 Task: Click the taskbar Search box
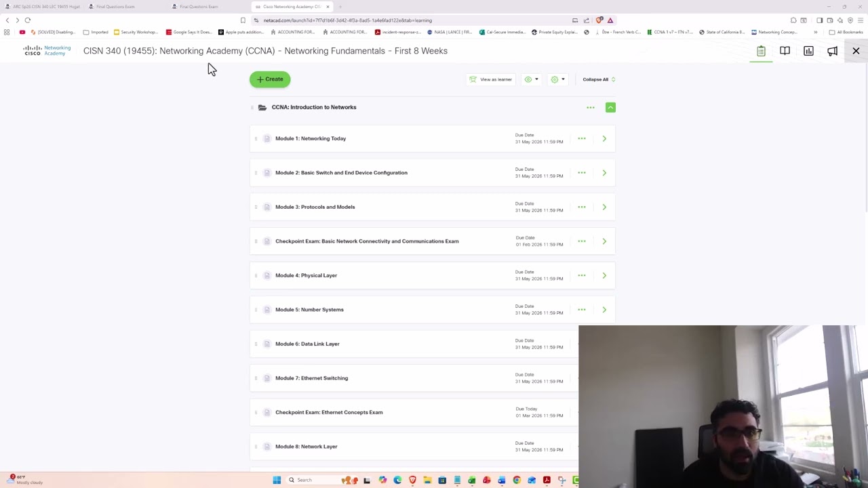point(322,480)
